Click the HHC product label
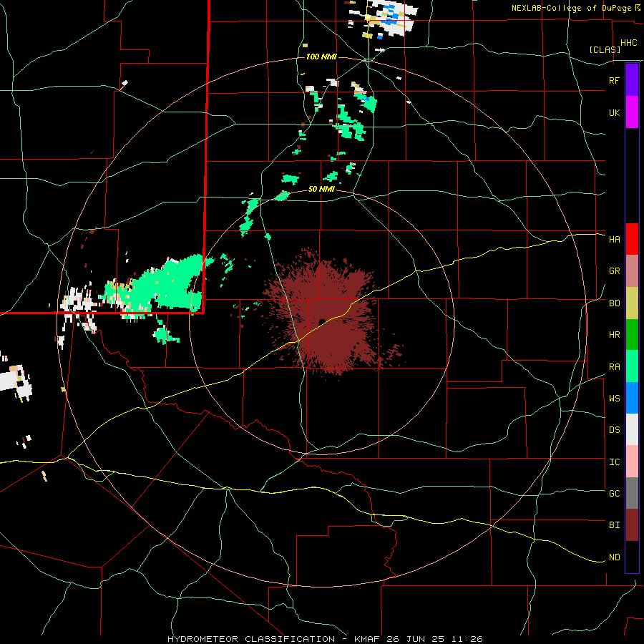Screen dimensions: 644x644 click(628, 43)
